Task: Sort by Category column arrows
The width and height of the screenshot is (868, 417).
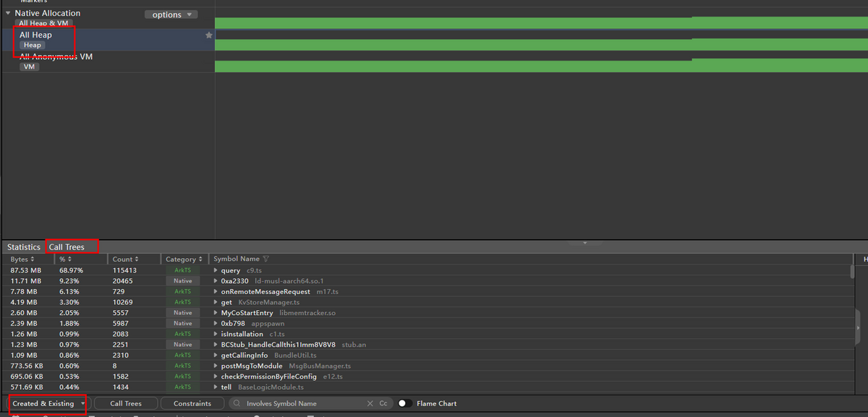Action: [200, 259]
